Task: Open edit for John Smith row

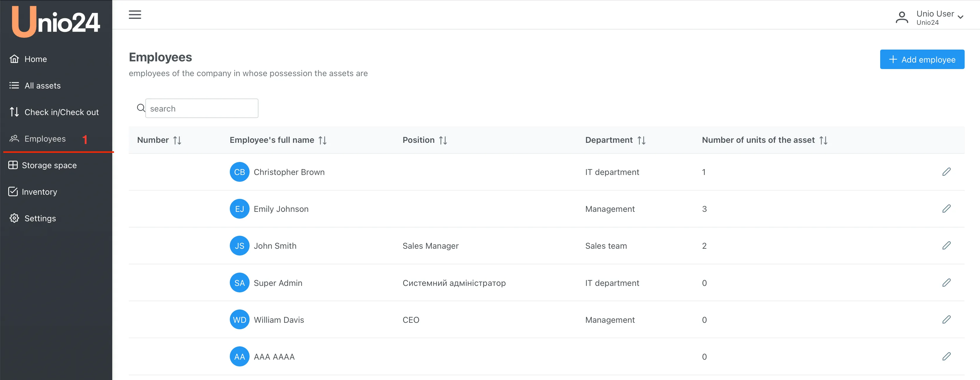Action: [946, 245]
